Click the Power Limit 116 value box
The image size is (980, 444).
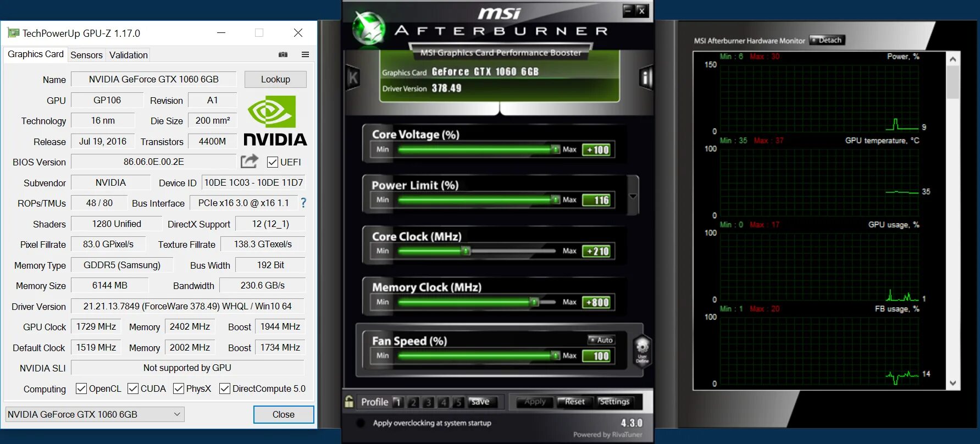tap(596, 200)
